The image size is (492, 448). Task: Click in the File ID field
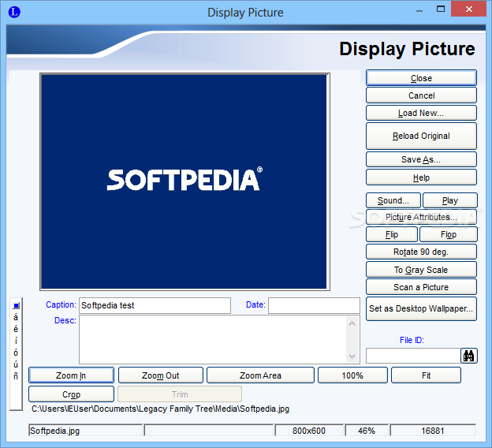(x=413, y=356)
